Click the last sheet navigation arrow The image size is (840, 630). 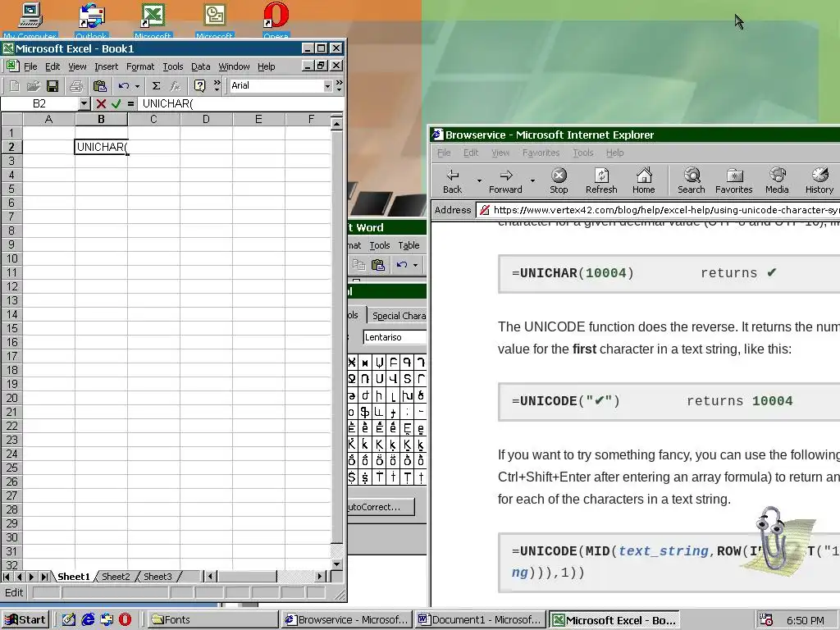tap(44, 577)
